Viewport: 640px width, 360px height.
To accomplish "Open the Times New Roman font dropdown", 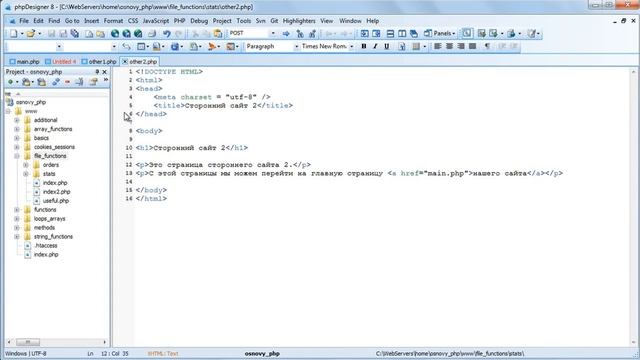I will tap(351, 47).
